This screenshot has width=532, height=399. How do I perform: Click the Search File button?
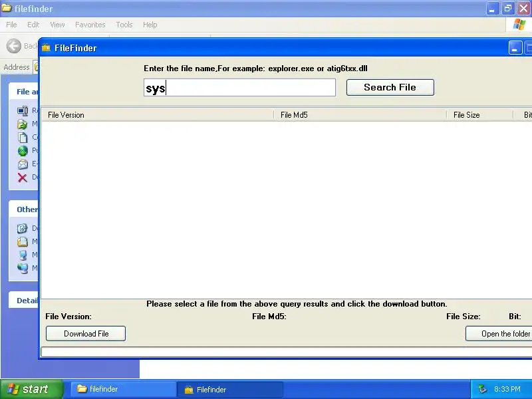[x=390, y=87]
